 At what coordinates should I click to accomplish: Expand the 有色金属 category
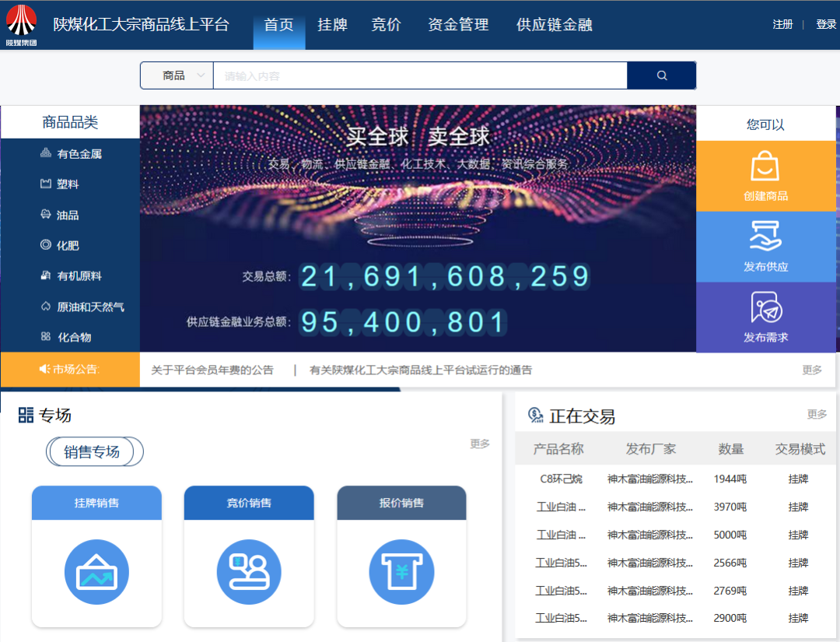click(79, 154)
